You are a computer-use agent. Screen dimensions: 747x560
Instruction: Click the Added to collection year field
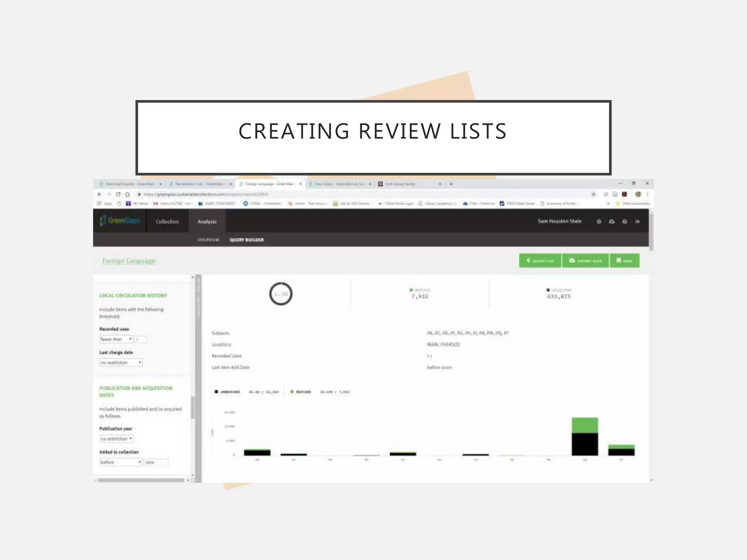click(156, 462)
